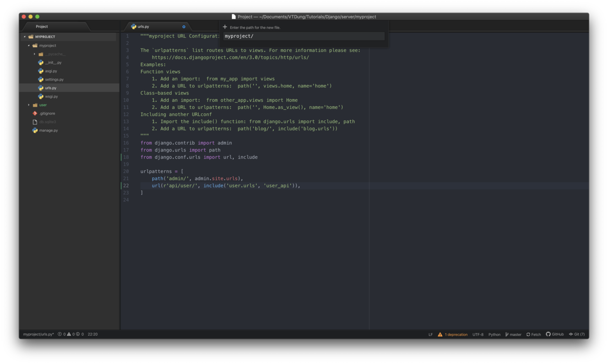Change the UTF-8 encoding setting
The height and width of the screenshot is (364, 608).
(477, 334)
